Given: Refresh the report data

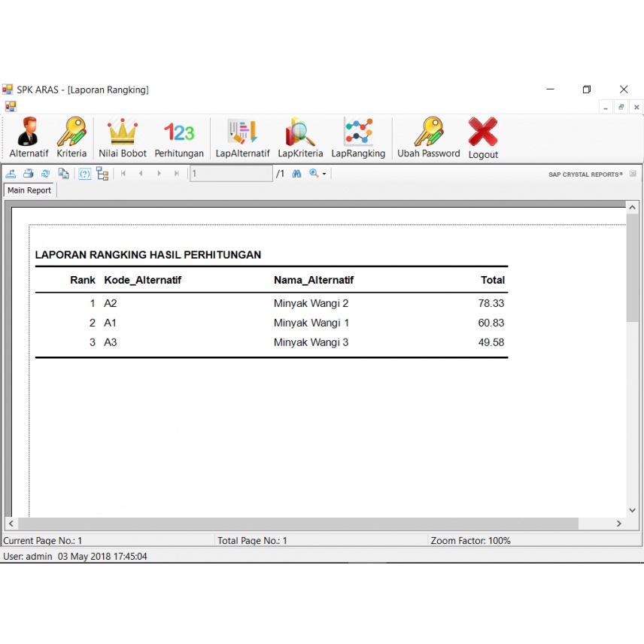Looking at the screenshot, I should coord(46,174).
